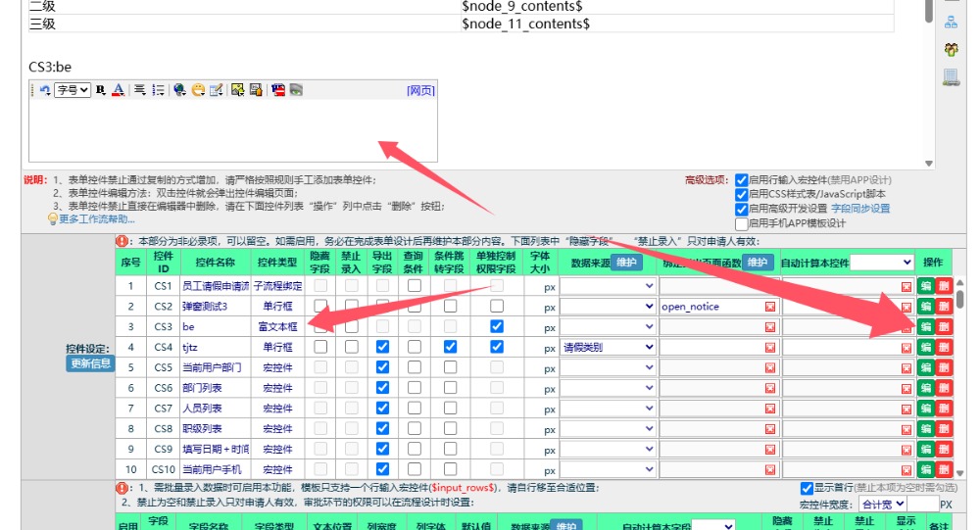Open the 请假类别 data source dropdown
The width and height of the screenshot is (980, 530).
click(x=608, y=347)
